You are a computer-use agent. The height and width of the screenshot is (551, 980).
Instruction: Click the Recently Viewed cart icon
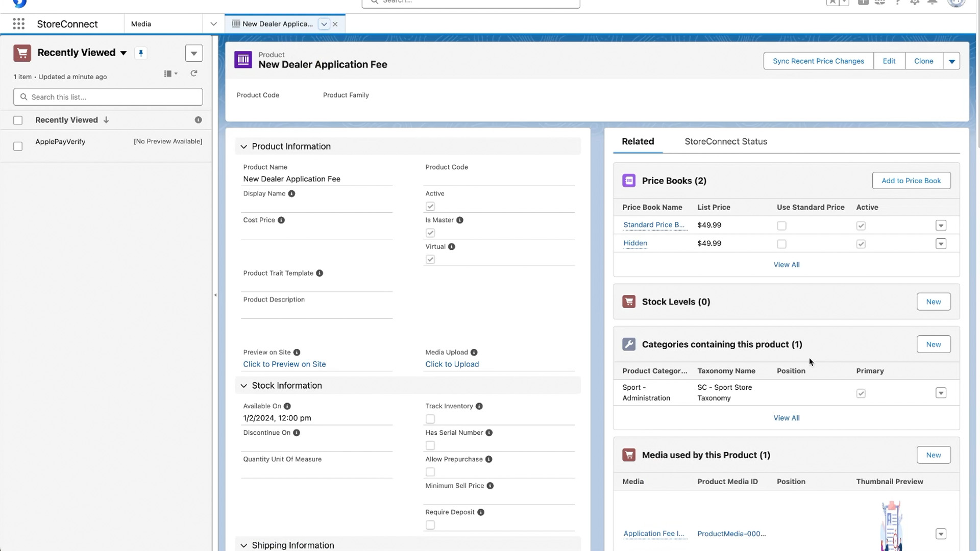click(x=22, y=53)
